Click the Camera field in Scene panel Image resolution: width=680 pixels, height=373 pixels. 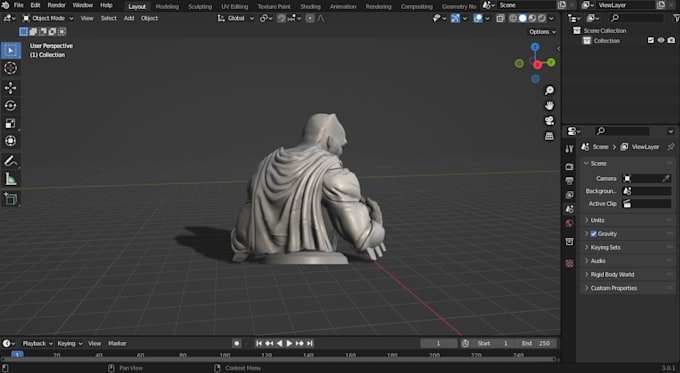tap(647, 178)
